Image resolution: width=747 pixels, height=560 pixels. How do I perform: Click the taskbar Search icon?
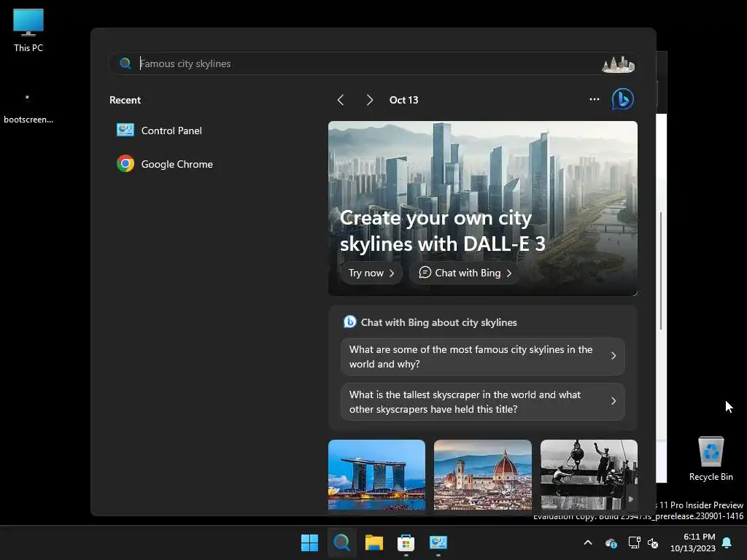[341, 542]
